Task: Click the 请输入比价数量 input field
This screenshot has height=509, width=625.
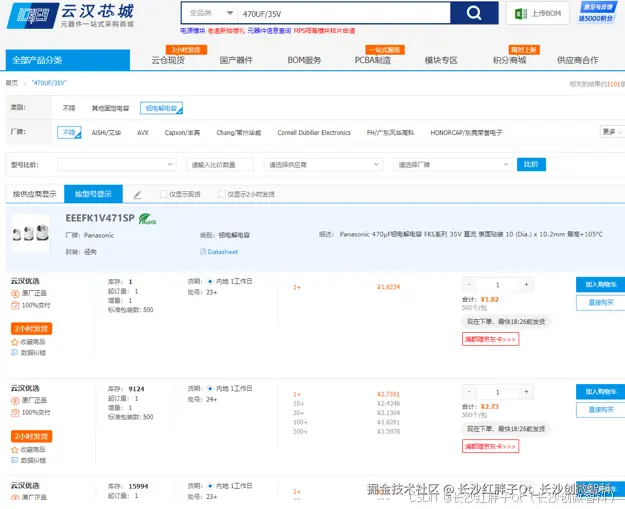Action: (220, 165)
